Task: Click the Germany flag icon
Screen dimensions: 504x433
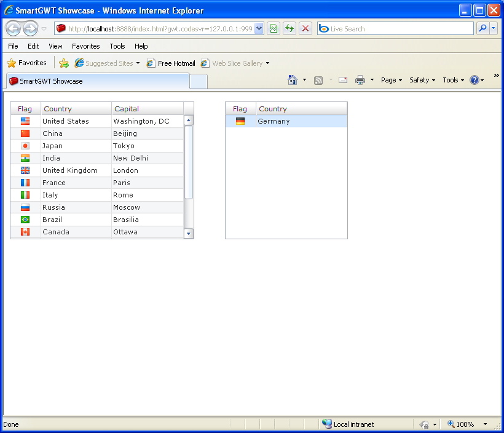Action: pyautogui.click(x=240, y=121)
